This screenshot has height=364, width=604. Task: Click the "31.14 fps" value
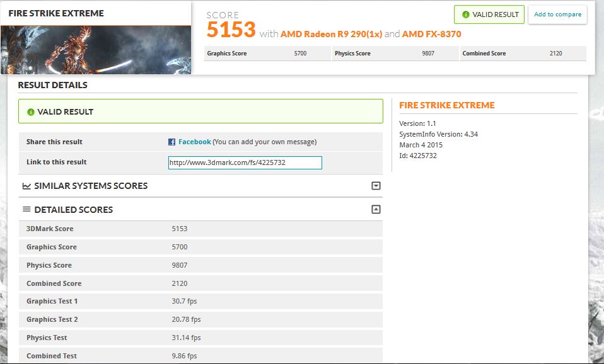[x=186, y=338]
